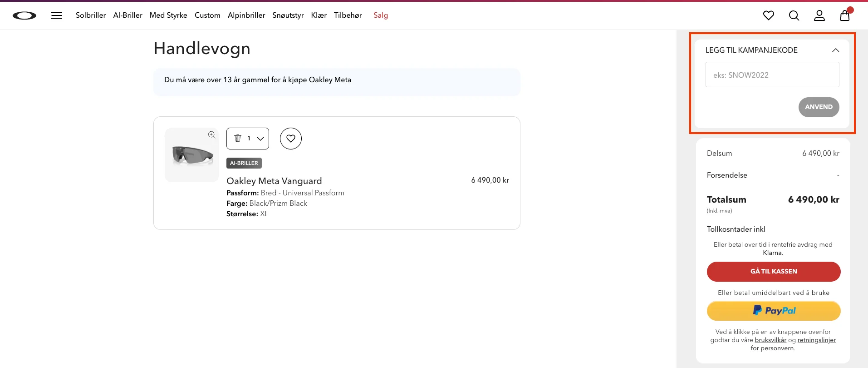This screenshot has height=368, width=868.
Task: Open the account profile icon
Action: click(819, 15)
